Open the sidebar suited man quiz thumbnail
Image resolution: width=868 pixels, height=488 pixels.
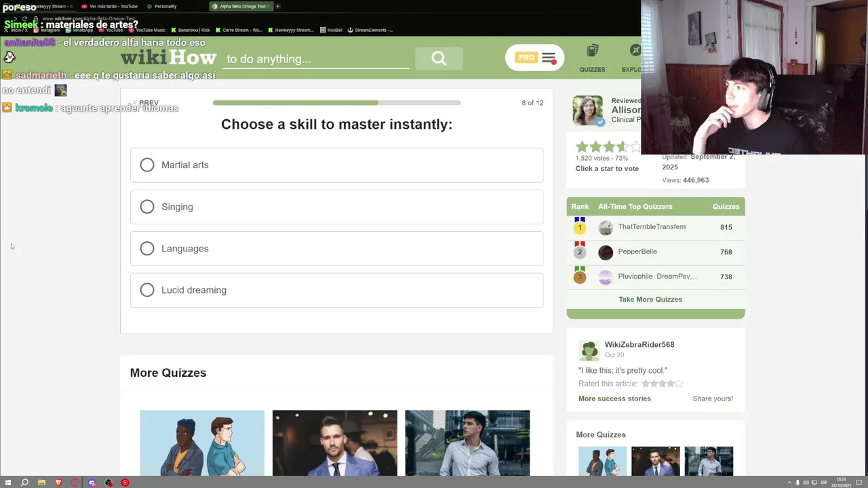(x=655, y=461)
